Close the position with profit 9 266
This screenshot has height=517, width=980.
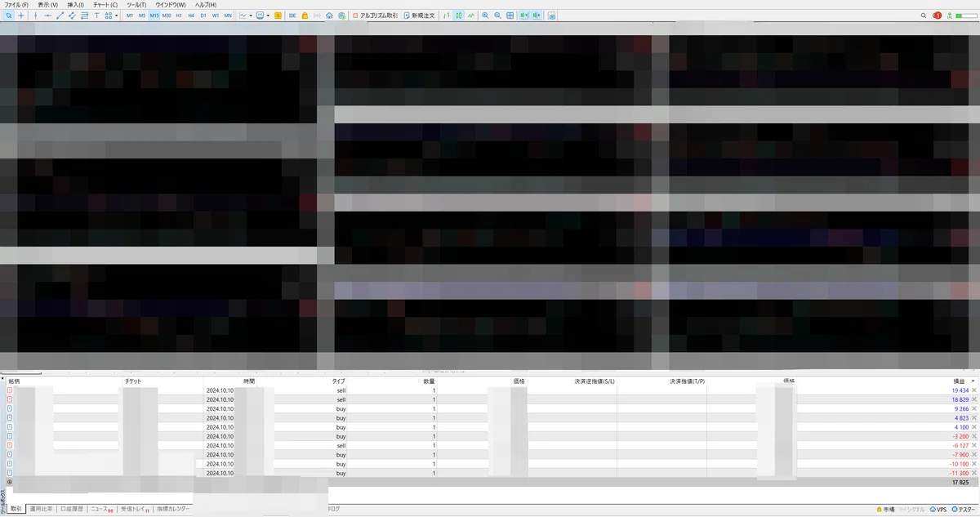(973, 409)
